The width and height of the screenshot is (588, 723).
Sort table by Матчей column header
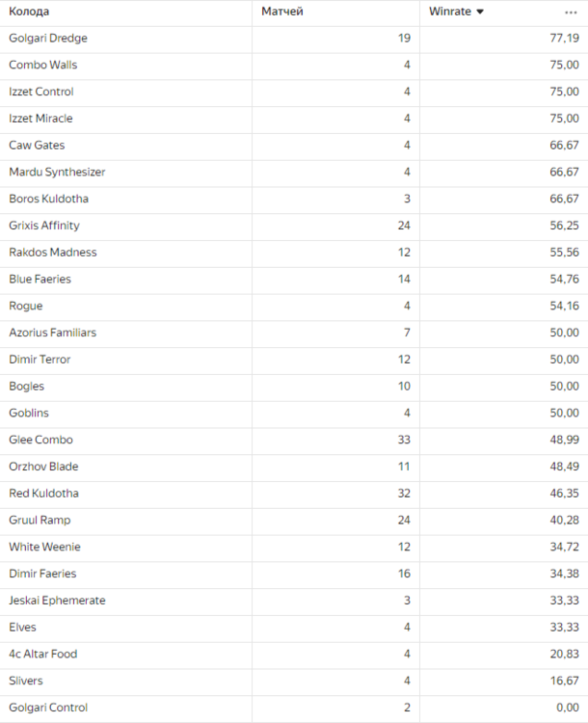pyautogui.click(x=282, y=12)
